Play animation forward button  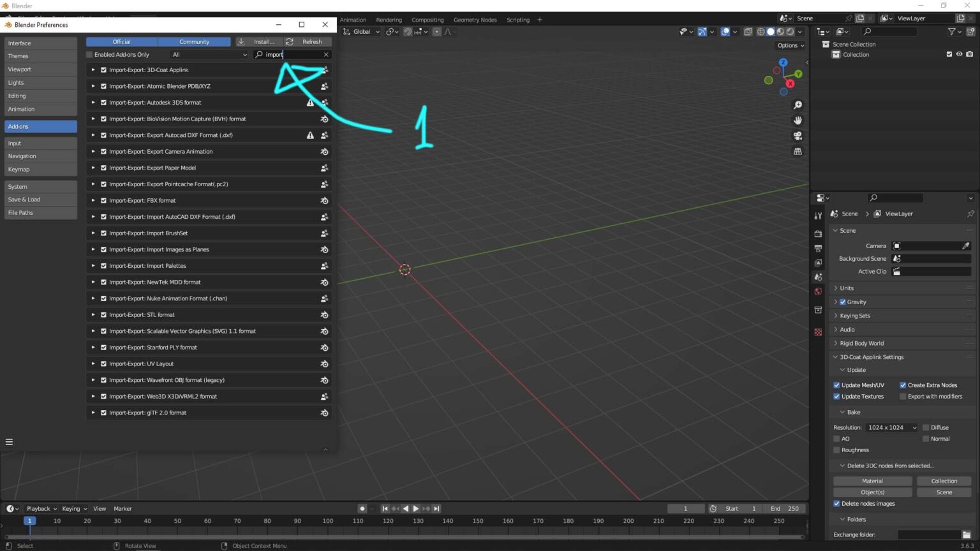click(x=416, y=508)
